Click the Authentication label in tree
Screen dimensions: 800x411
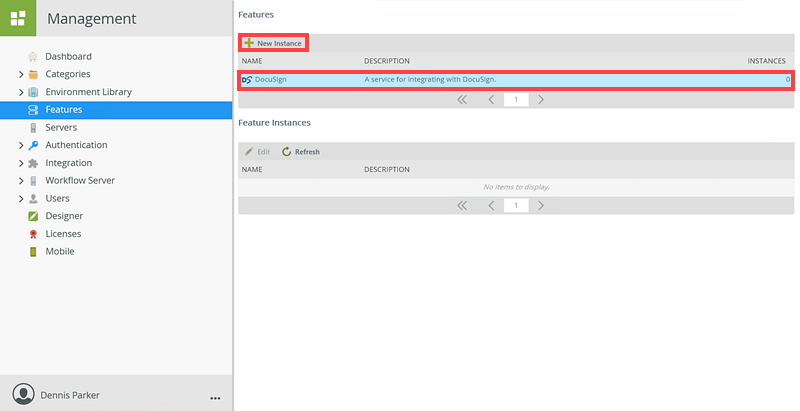77,145
